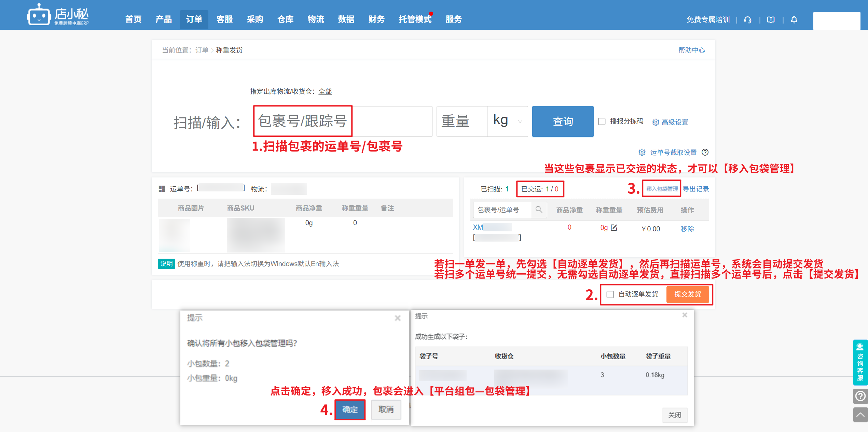Click the scroll-to-top arrow icon
868x432 pixels.
[860, 415]
